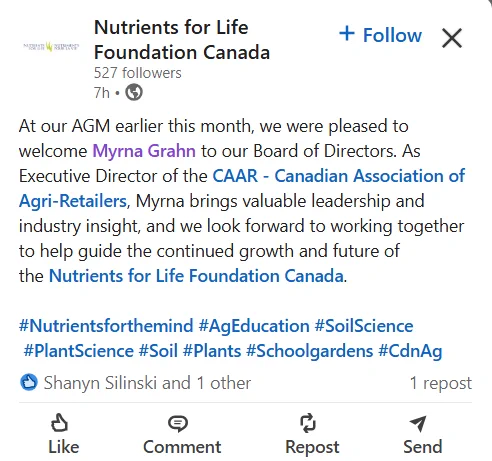The width and height of the screenshot is (492, 461).
Task: Open the Nutrients for Life logo thumbnail
Action: [51, 47]
